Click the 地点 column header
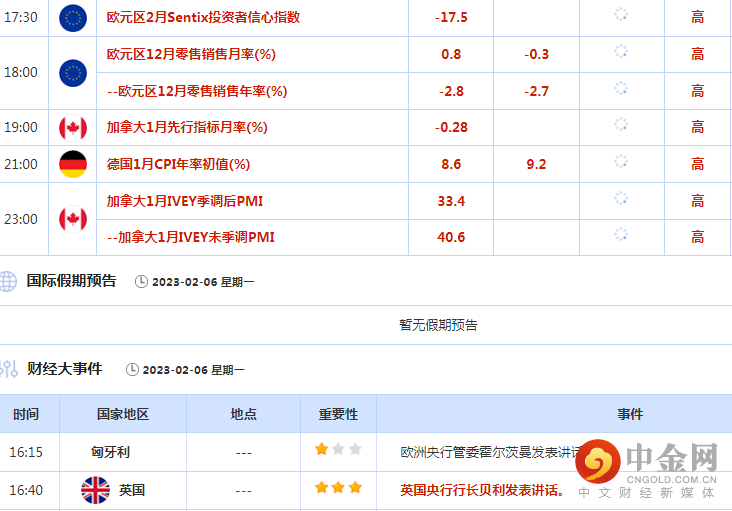Screen dimensions: 732x511 [x=243, y=414]
